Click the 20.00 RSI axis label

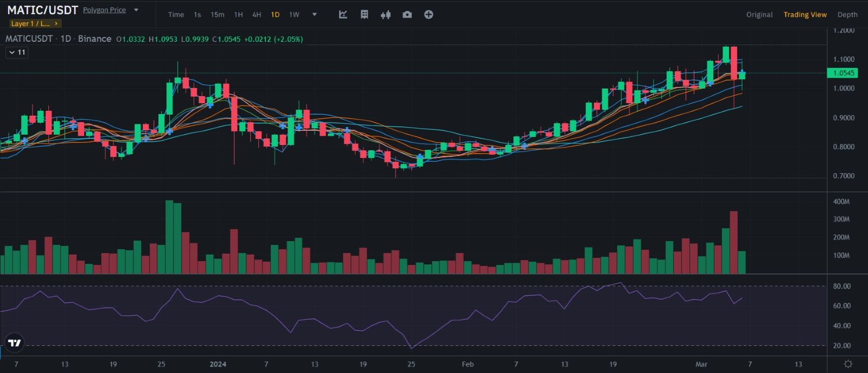(842, 345)
